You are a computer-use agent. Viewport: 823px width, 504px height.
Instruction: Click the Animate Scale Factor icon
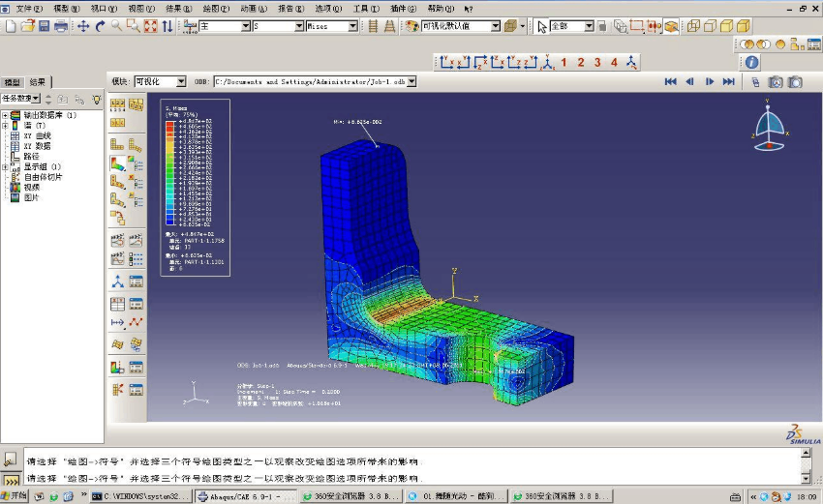click(117, 240)
